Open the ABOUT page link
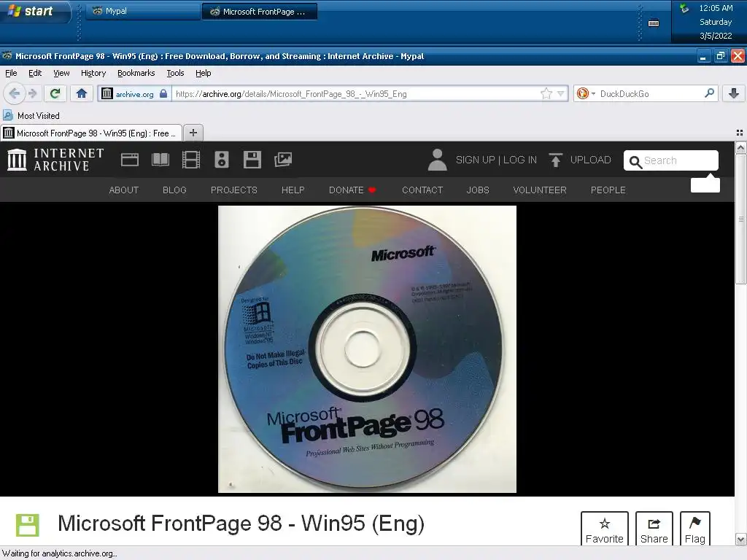Viewport: 747px width, 560px height. pyautogui.click(x=124, y=190)
